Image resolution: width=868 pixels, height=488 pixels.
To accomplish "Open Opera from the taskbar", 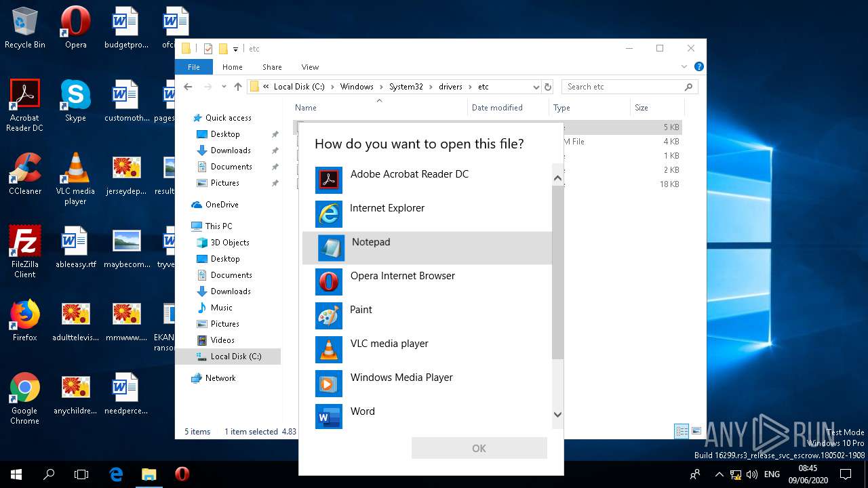I will [x=182, y=474].
